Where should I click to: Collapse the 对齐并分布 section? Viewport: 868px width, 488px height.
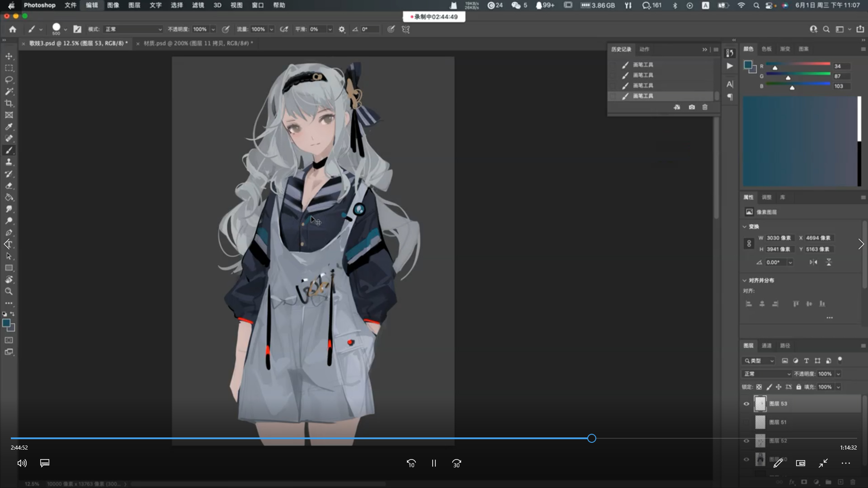click(x=744, y=280)
